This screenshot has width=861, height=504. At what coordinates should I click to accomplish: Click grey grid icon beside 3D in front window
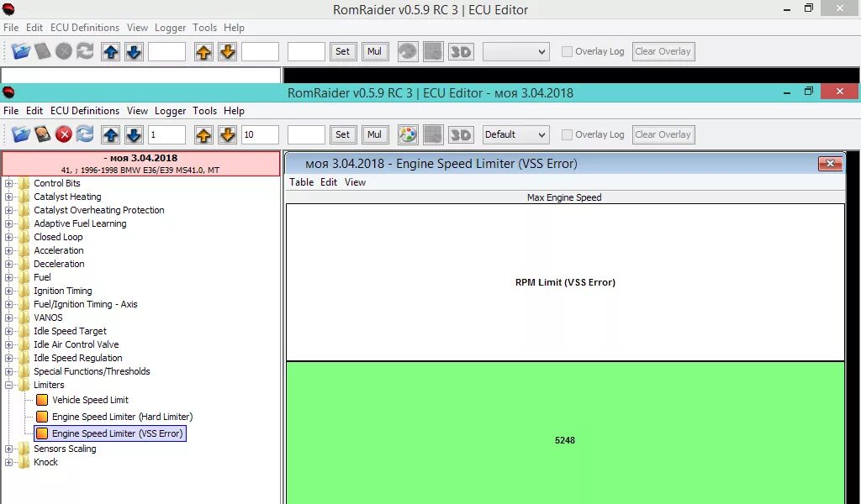click(x=433, y=135)
